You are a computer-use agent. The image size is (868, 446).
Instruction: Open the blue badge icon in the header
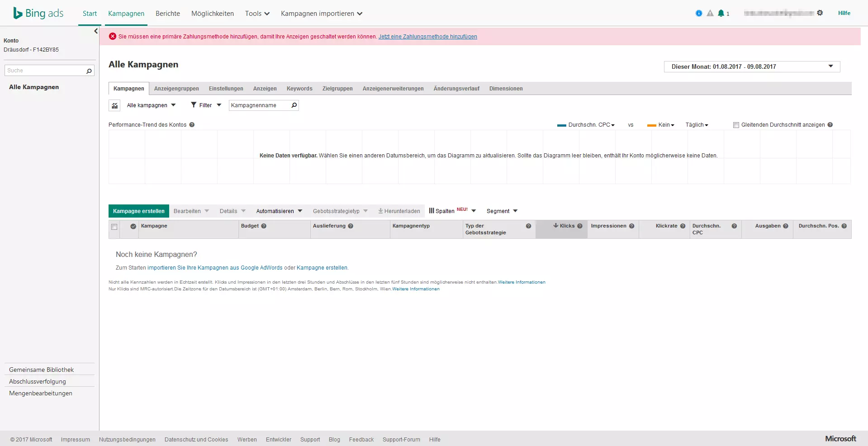point(699,13)
